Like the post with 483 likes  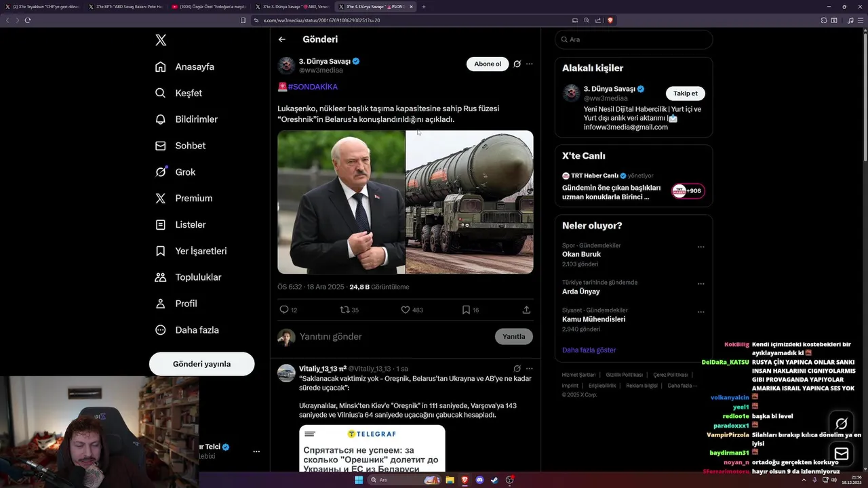pos(406,310)
